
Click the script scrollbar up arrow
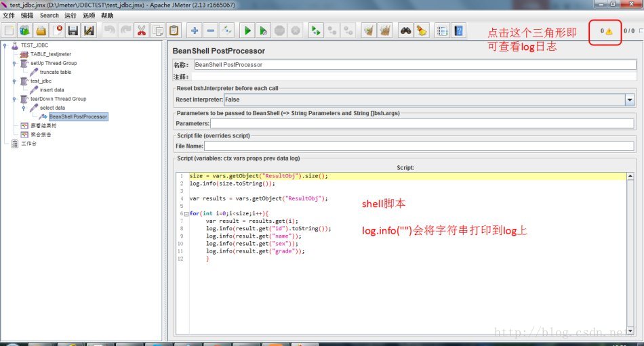coord(630,177)
